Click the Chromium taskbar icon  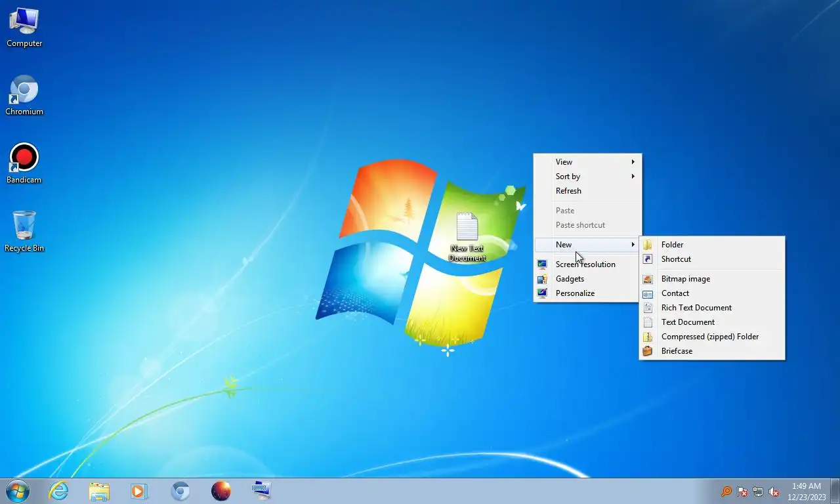(x=180, y=491)
